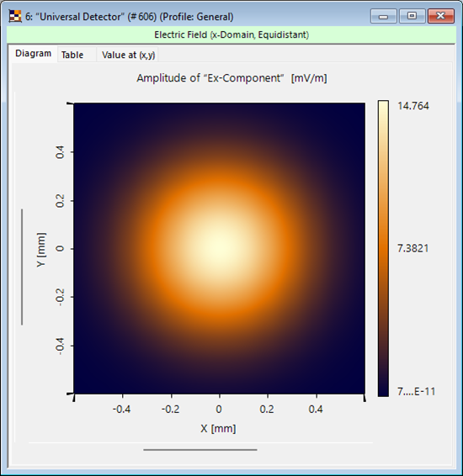
Task: Click the X [mm] axis label
Action: pyautogui.click(x=218, y=428)
